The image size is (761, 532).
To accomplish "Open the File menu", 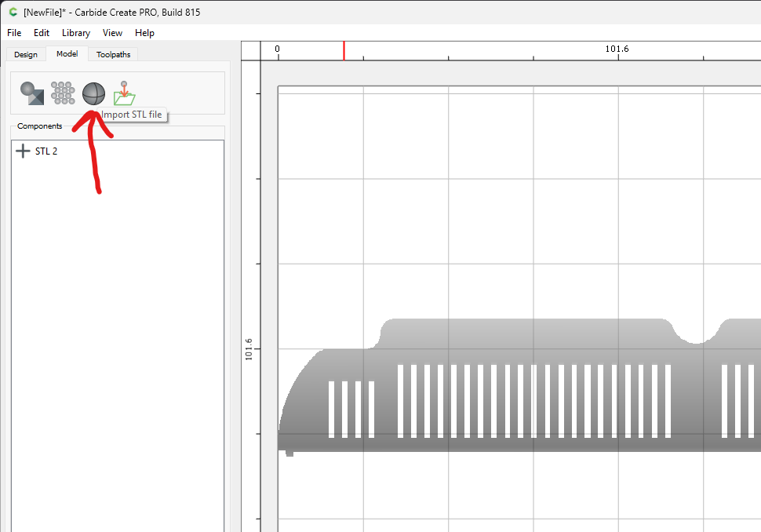I will 14,33.
